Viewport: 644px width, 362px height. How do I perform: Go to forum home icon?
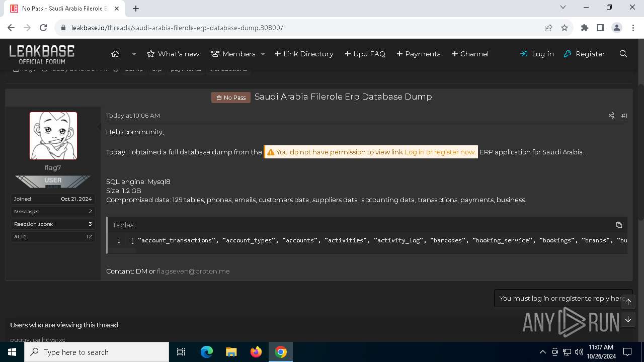pos(115,54)
